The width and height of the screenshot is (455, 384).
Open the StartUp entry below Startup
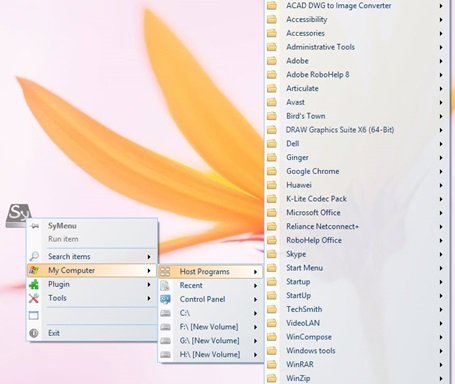pos(356,296)
